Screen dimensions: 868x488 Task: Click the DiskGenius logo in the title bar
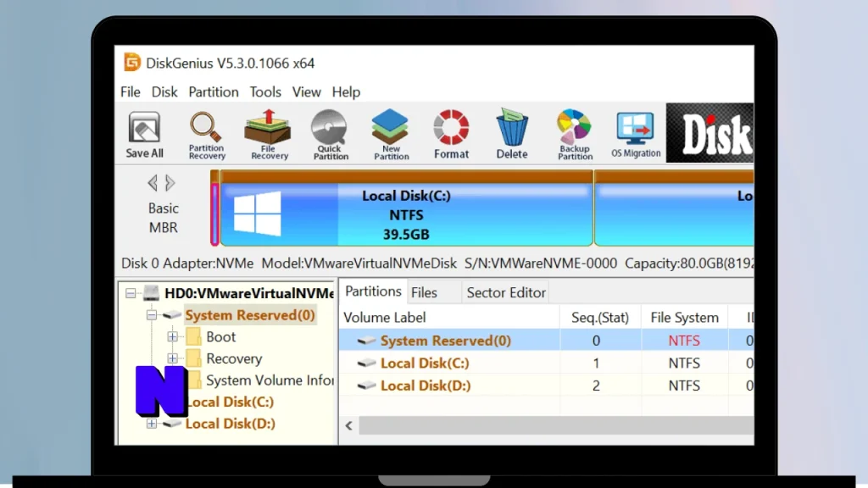click(131, 62)
